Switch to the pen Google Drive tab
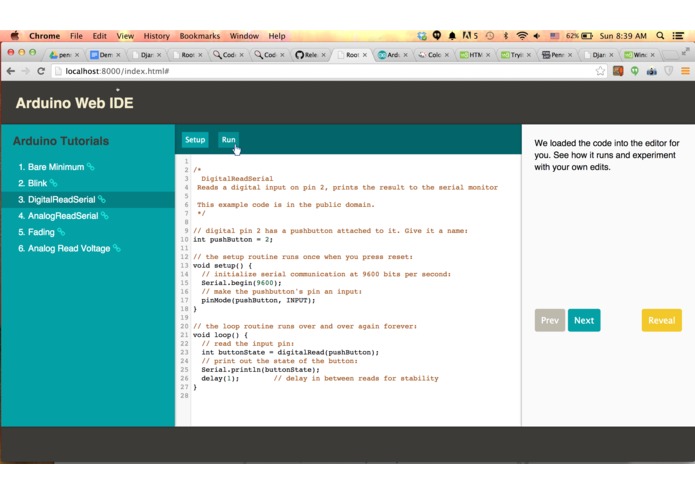 [63, 55]
